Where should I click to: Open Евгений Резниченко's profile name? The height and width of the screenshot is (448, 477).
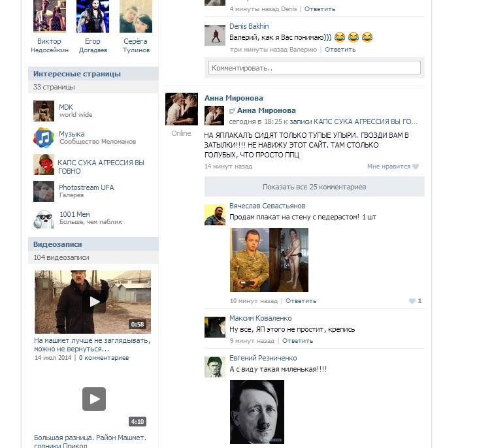point(263,359)
